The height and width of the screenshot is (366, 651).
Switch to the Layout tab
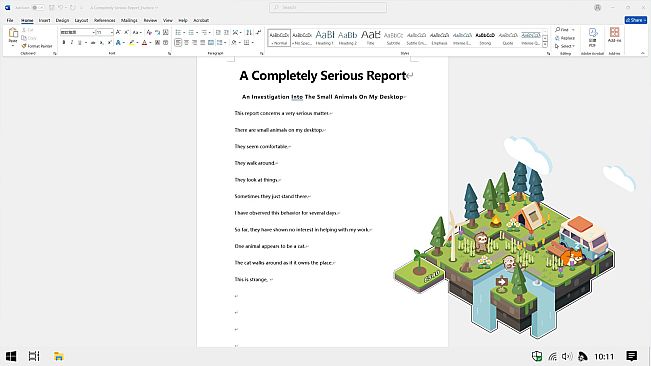(81, 20)
